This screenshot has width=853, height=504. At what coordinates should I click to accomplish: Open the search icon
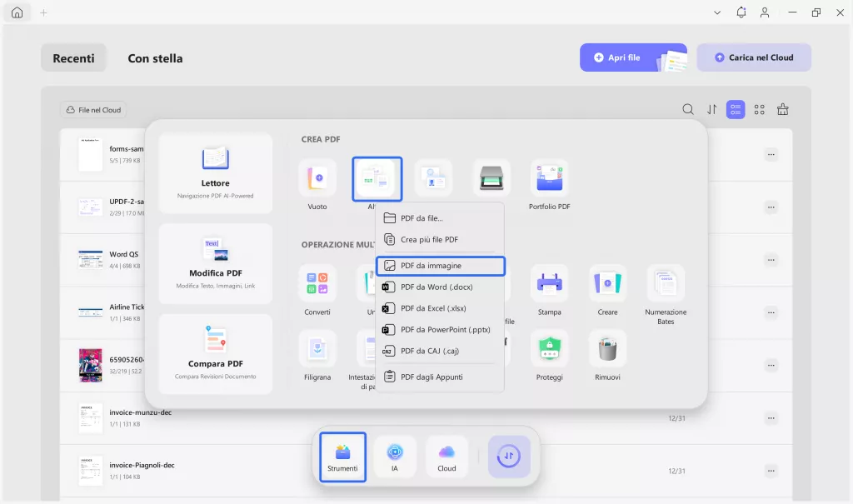[688, 109]
